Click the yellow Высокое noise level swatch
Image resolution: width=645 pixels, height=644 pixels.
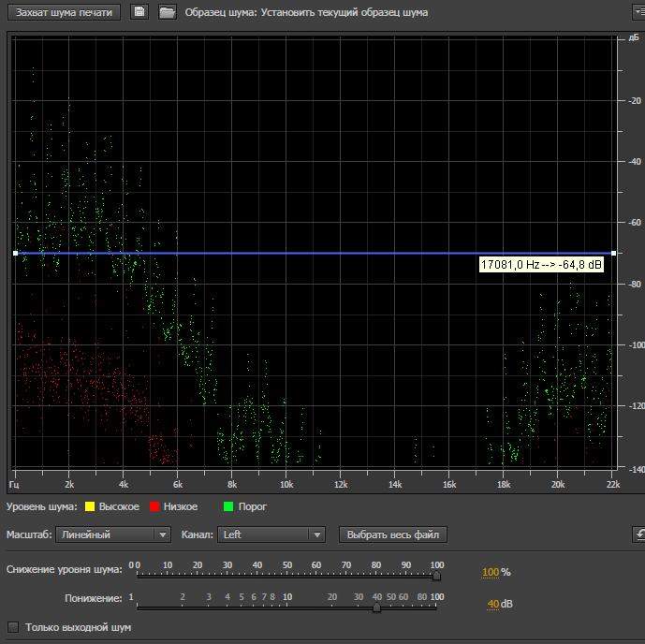pos(90,507)
